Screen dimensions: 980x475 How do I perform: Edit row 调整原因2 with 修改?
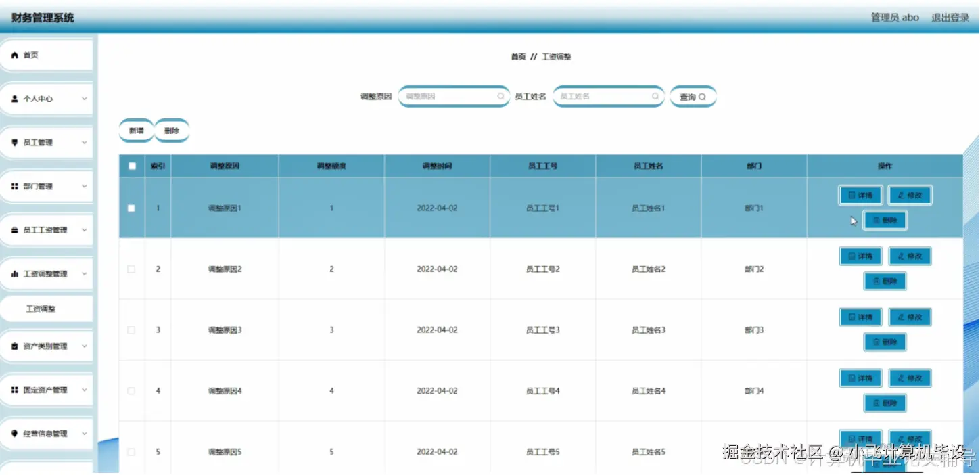click(910, 256)
